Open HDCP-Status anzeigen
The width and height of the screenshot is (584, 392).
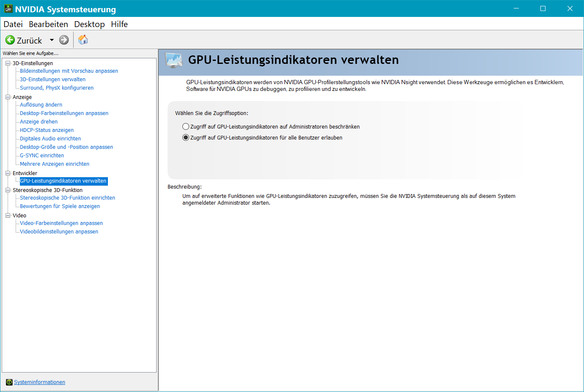47,130
